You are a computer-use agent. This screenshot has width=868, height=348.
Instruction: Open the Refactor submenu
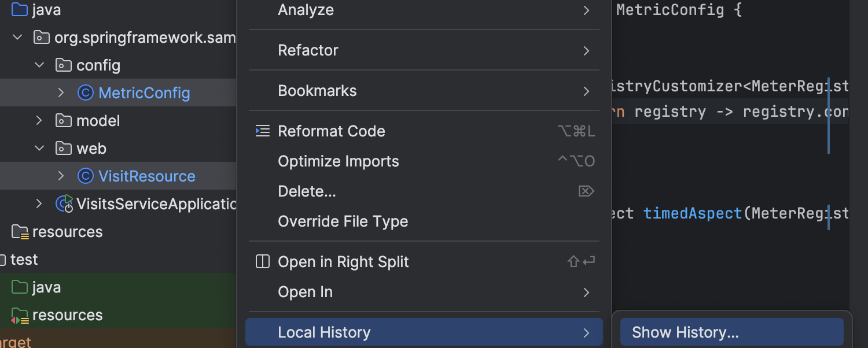(x=424, y=50)
